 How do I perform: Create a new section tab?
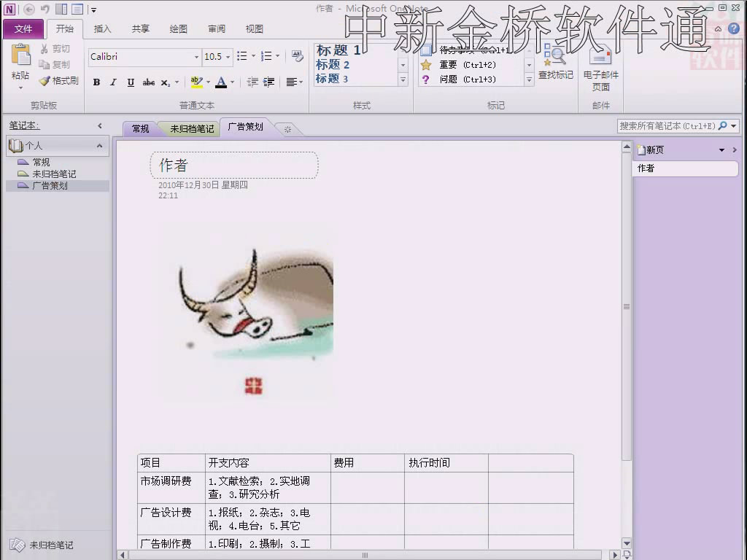(x=287, y=129)
